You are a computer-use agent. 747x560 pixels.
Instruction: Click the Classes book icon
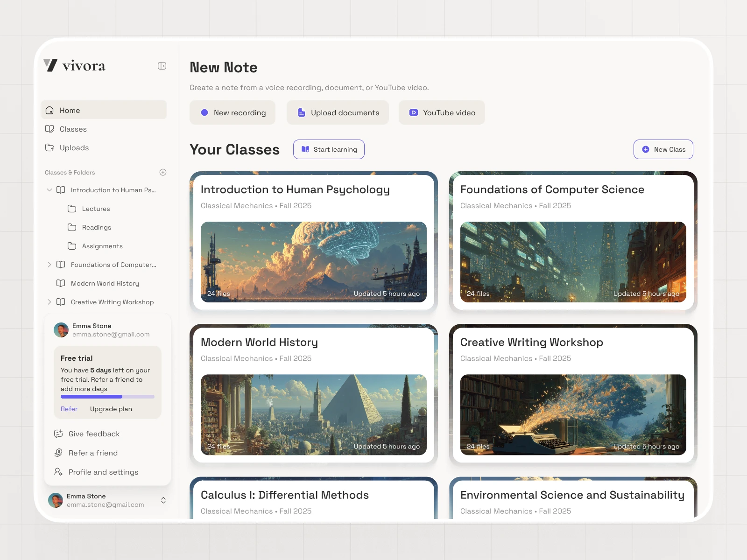49,129
